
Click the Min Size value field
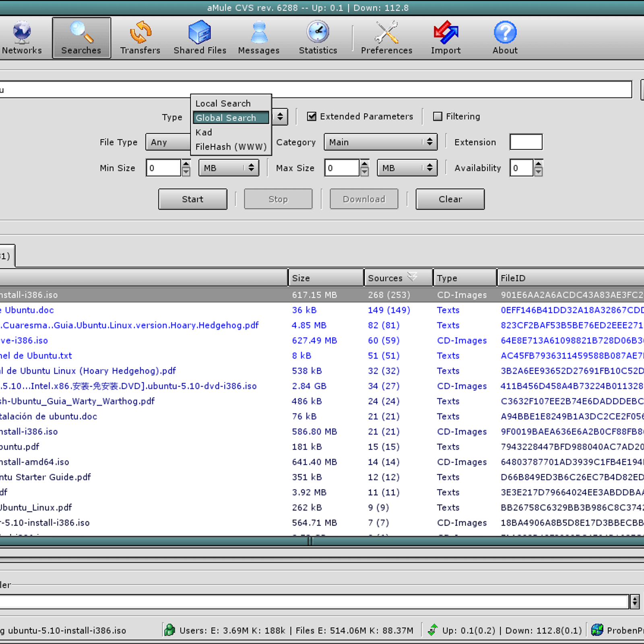click(x=164, y=168)
